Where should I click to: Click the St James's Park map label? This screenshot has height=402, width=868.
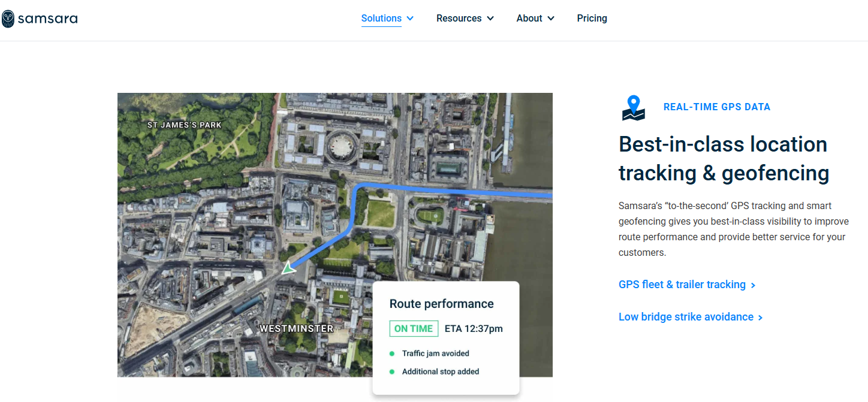185,125
